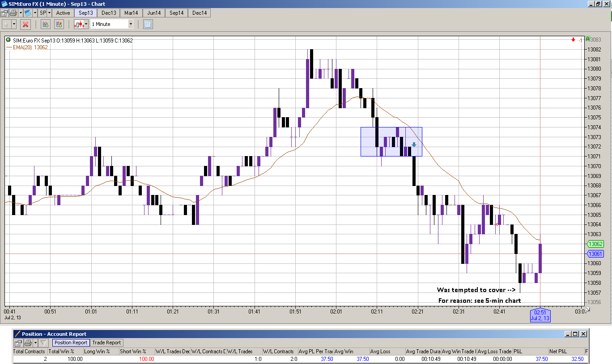Open the 1 Minute interval combo box

pyautogui.click(x=112, y=24)
